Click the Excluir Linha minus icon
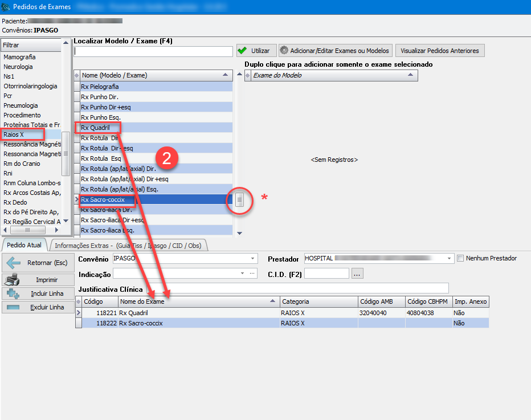The width and height of the screenshot is (531, 420). click(x=13, y=307)
